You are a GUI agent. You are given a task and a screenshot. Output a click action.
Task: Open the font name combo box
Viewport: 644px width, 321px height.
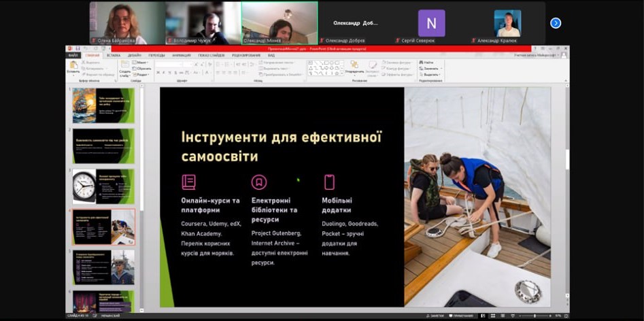[169, 65]
